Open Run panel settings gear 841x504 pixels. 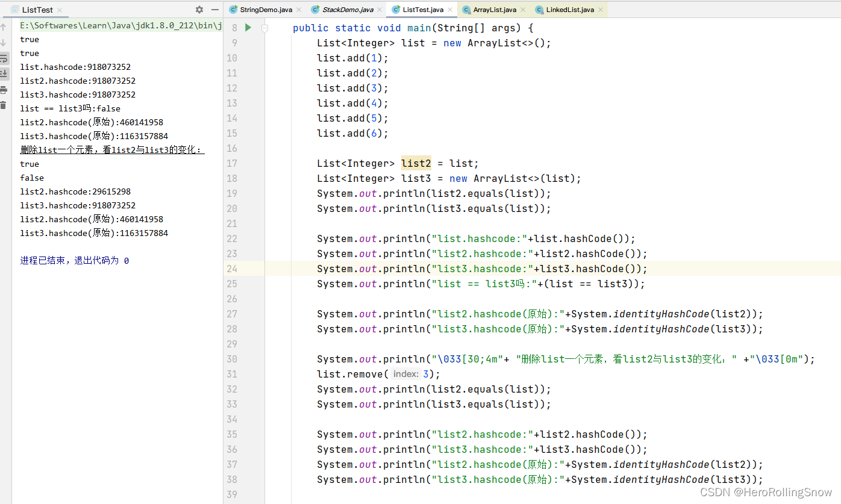click(x=199, y=10)
